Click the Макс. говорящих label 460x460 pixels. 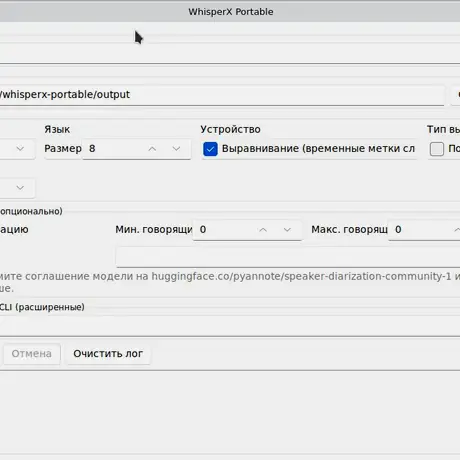click(349, 230)
